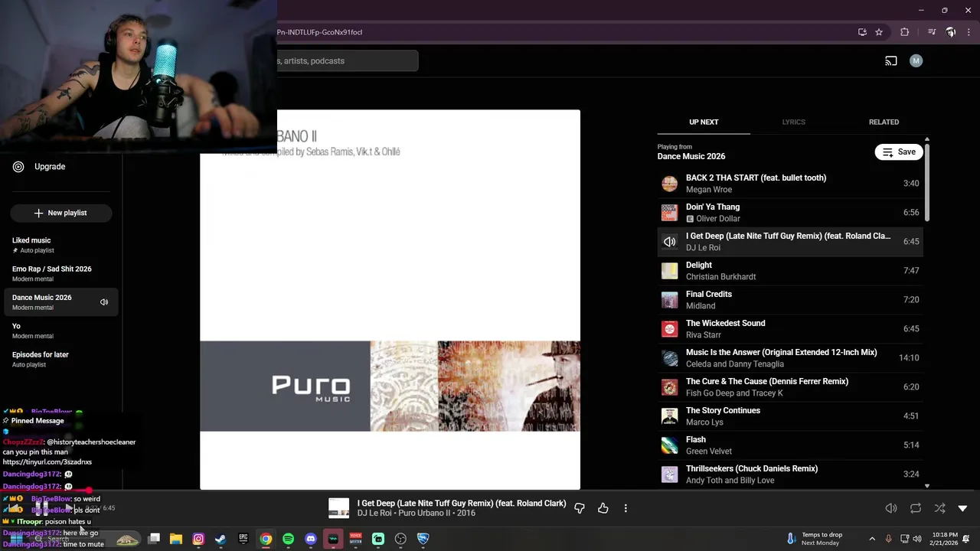
Task: Open Temps to drop weather widget
Action: tap(813, 539)
